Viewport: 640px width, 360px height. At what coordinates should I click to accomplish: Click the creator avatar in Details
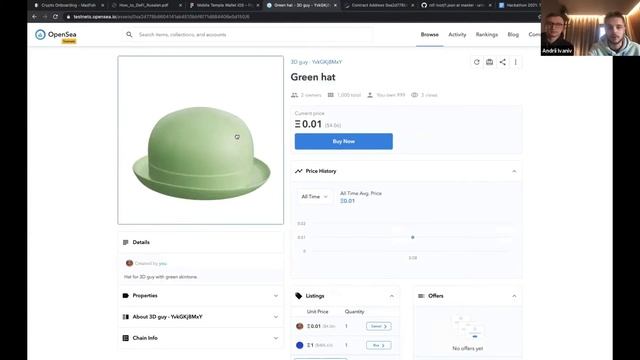point(129,263)
